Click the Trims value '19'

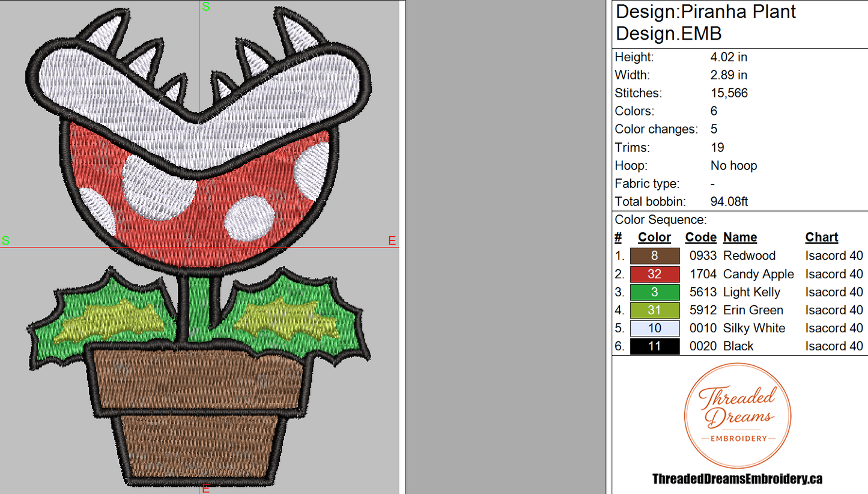click(x=717, y=147)
